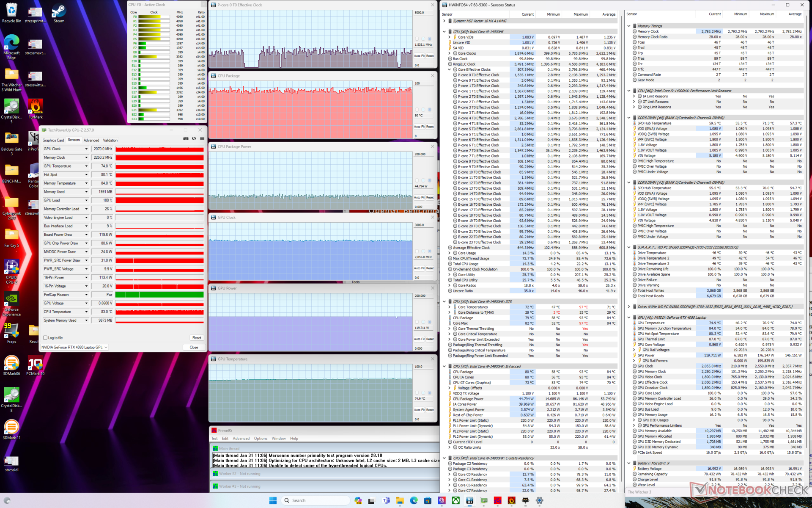Enable the Log to file checkbox
Screen dimensions: 812x508
[x=45, y=338]
